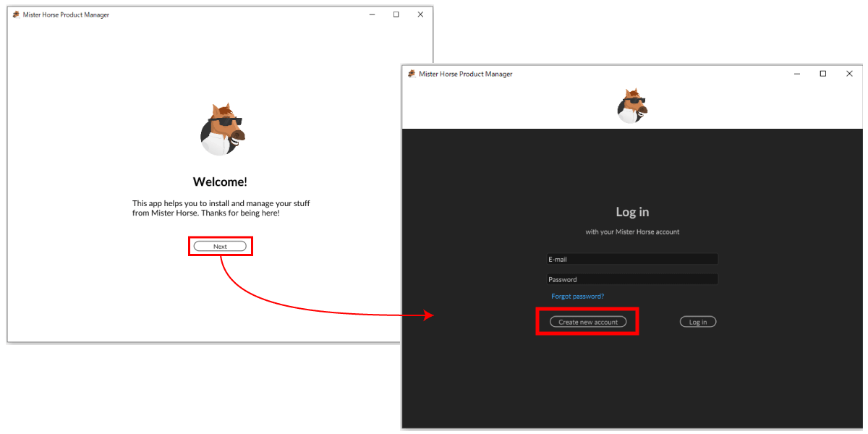Focus the E-mail input field

click(x=632, y=259)
